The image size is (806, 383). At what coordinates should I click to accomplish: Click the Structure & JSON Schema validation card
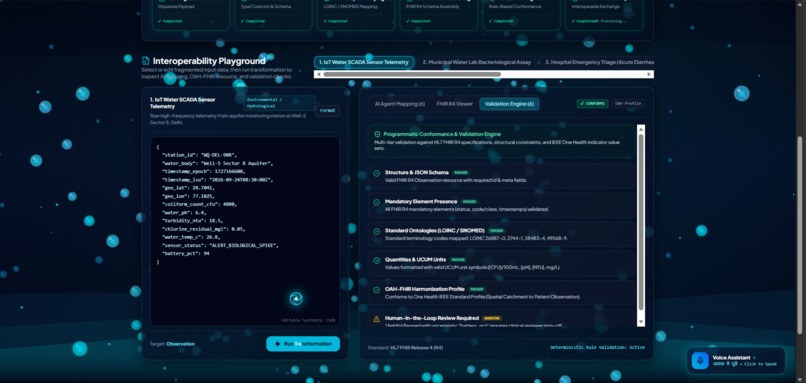[502, 176]
